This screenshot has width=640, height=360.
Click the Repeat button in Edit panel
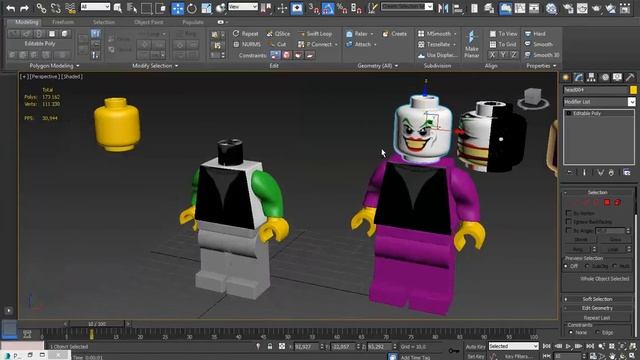[x=245, y=34]
